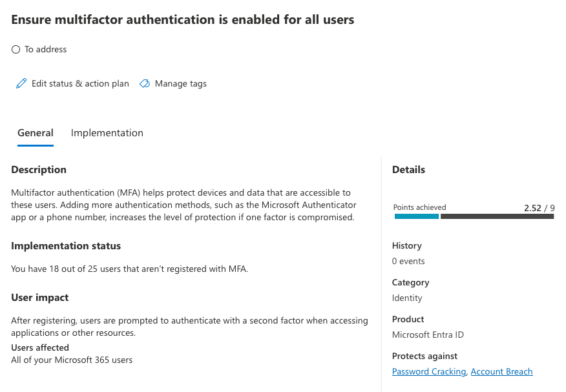Click the Category label
The image size is (566, 392).
pyautogui.click(x=411, y=282)
